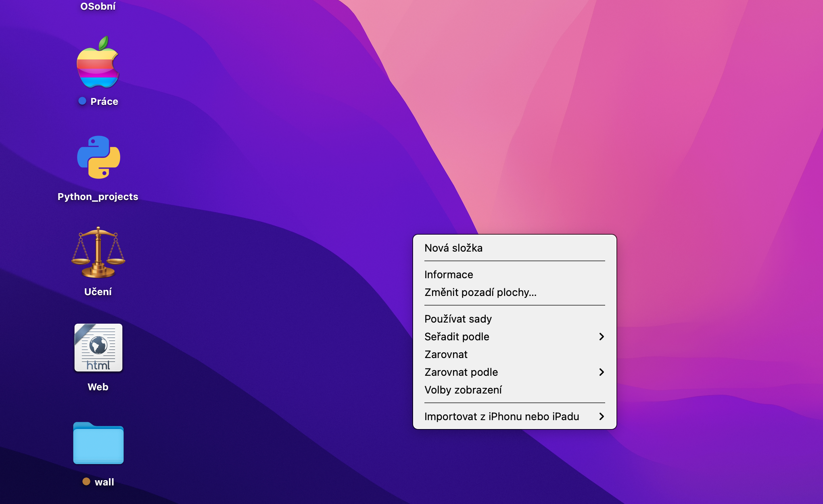This screenshot has height=504, width=823.
Task: Click the Python_projects folder icon
Action: [x=98, y=157]
